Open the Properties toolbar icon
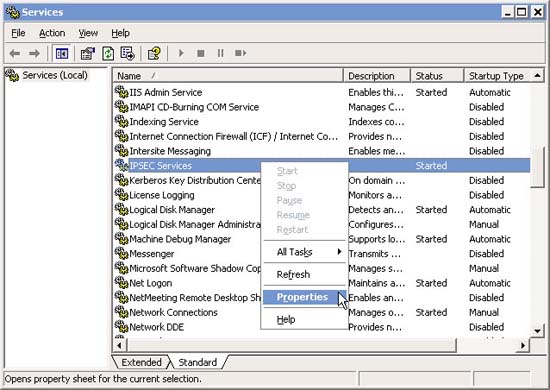The image size is (550, 390). tap(88, 53)
